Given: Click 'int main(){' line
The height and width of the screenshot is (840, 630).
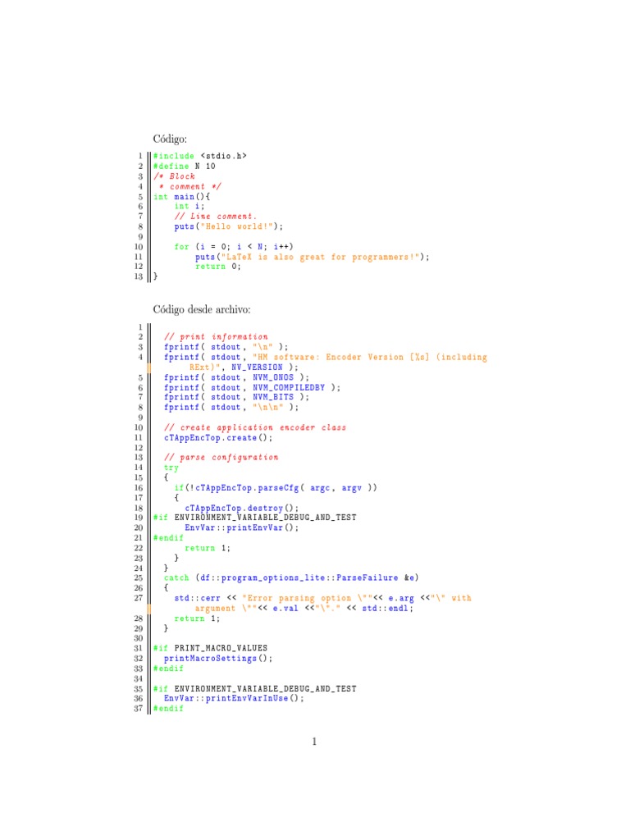Looking at the screenshot, I should 181,197.
